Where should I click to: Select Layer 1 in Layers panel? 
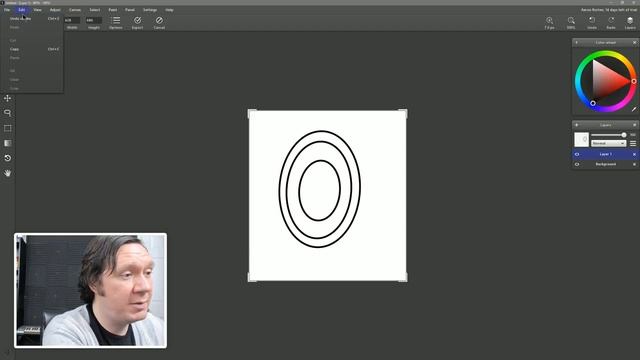click(605, 154)
